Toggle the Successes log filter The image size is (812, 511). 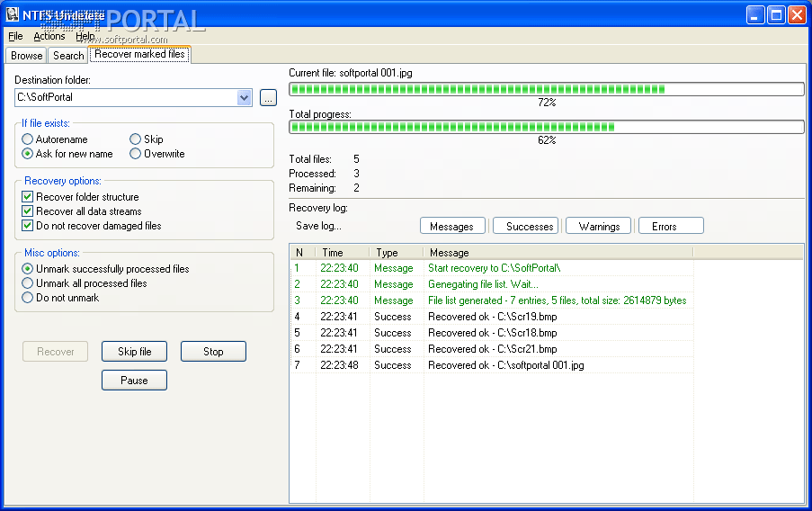click(526, 226)
